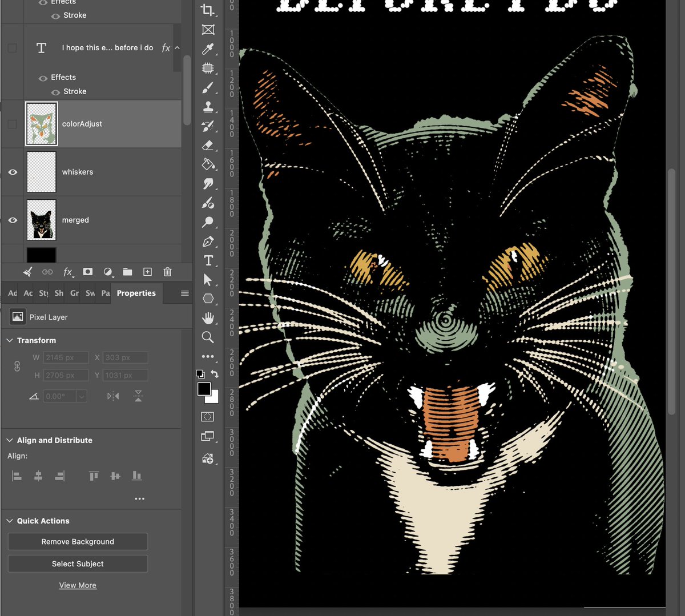The height and width of the screenshot is (616, 685).
Task: Switch to the Properties tab
Action: pyautogui.click(x=136, y=293)
